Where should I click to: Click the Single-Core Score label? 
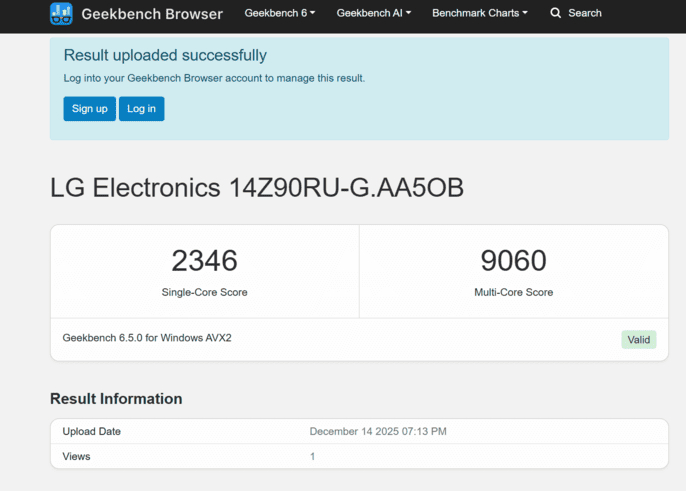[x=204, y=292]
